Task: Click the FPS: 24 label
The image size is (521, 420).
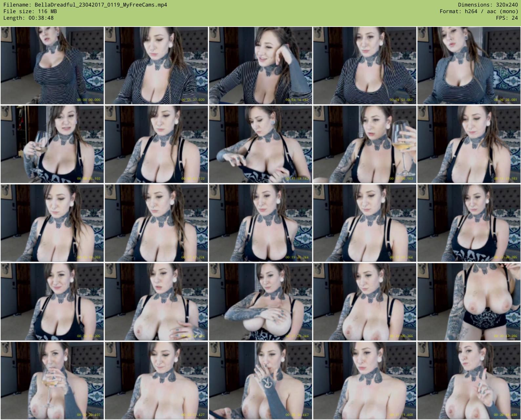Action: [x=507, y=18]
